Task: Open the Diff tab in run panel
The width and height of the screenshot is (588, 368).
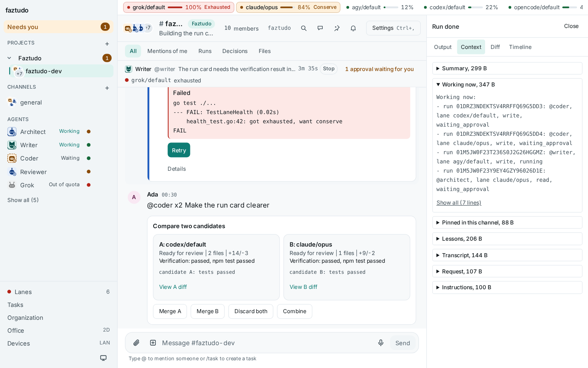Action: tap(495, 47)
